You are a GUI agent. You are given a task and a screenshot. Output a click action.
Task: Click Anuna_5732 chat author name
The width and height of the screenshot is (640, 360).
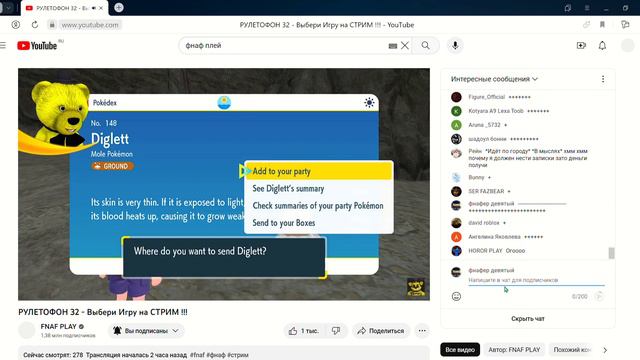click(x=484, y=125)
